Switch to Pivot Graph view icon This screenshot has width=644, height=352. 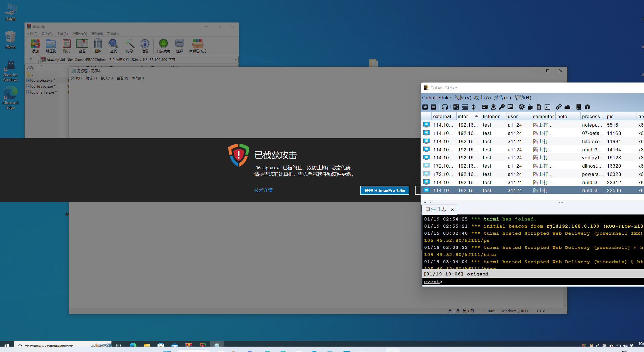coord(456,107)
